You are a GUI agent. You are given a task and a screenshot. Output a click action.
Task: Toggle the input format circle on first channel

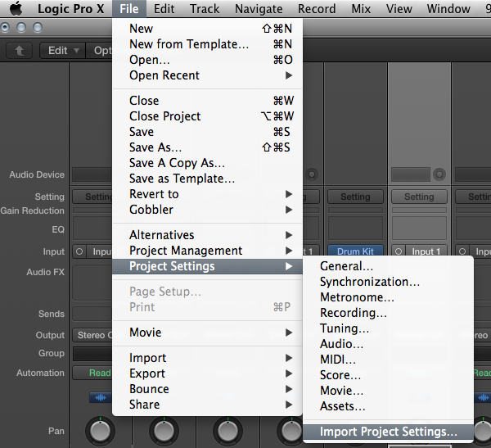80,251
